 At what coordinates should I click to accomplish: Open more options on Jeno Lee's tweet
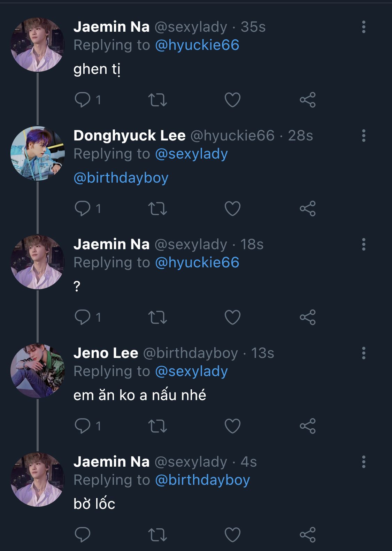point(363,353)
